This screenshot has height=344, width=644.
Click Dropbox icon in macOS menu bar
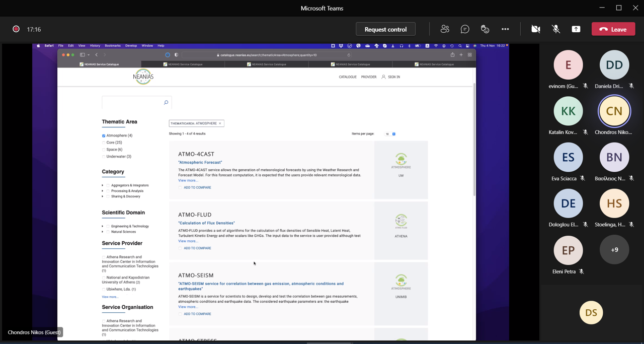click(x=341, y=46)
